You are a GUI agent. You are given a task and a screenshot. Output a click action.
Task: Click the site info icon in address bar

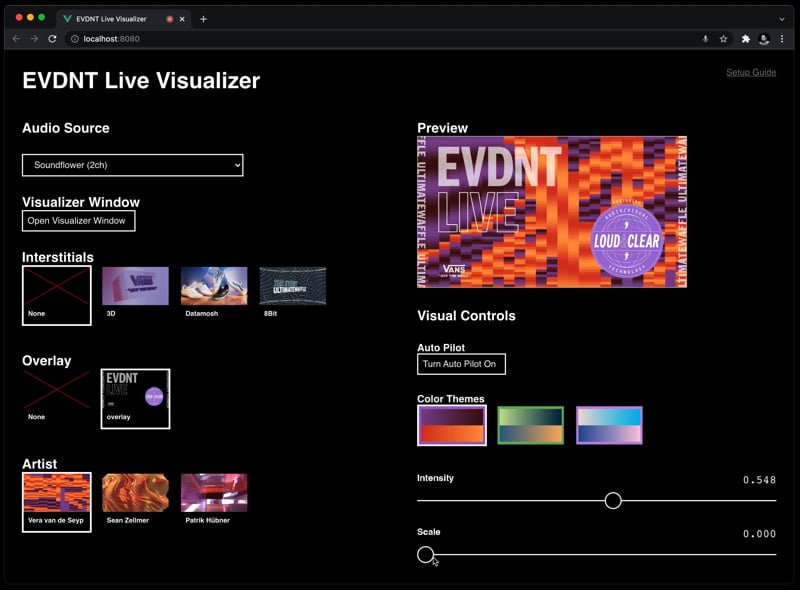coord(74,39)
